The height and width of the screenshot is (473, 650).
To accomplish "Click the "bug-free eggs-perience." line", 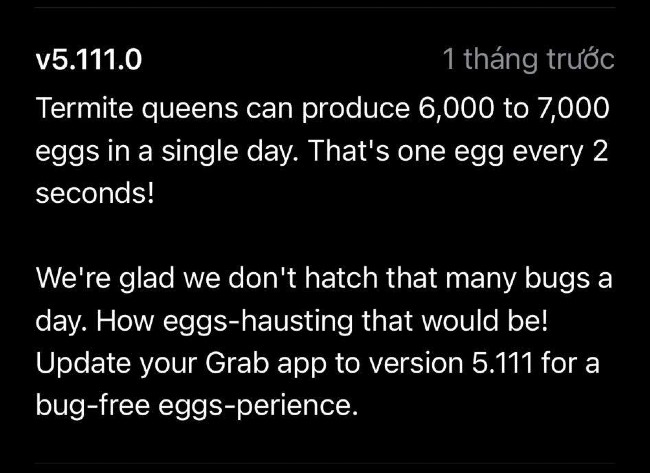I will [196, 406].
